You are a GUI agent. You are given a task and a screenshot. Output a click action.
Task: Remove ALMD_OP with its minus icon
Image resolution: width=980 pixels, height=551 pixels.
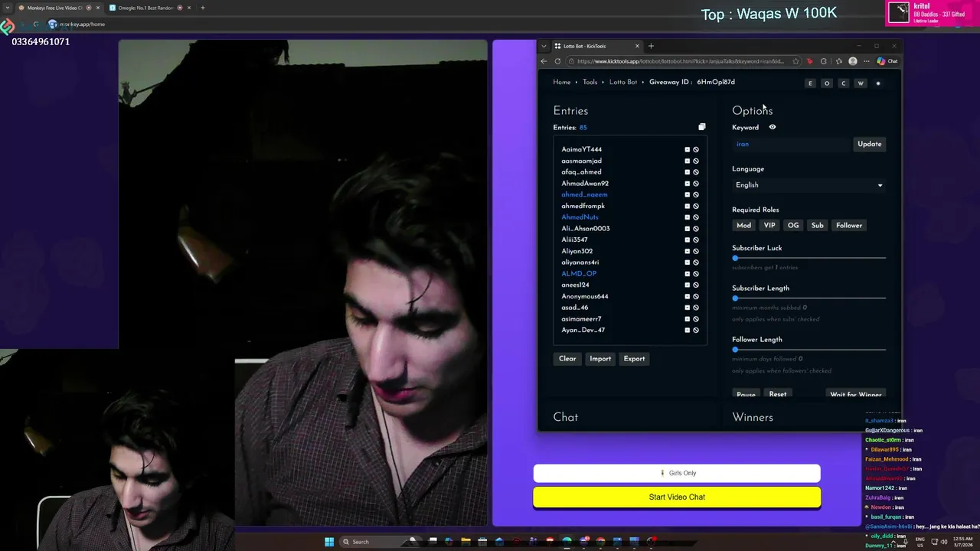[687, 274]
